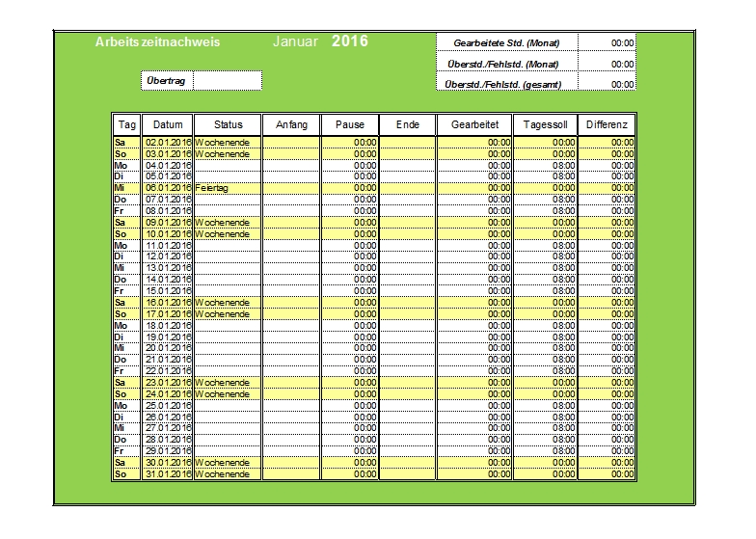Select the date cell 27.01.2016
Viewport: 756px width, 539px height.
168,428
